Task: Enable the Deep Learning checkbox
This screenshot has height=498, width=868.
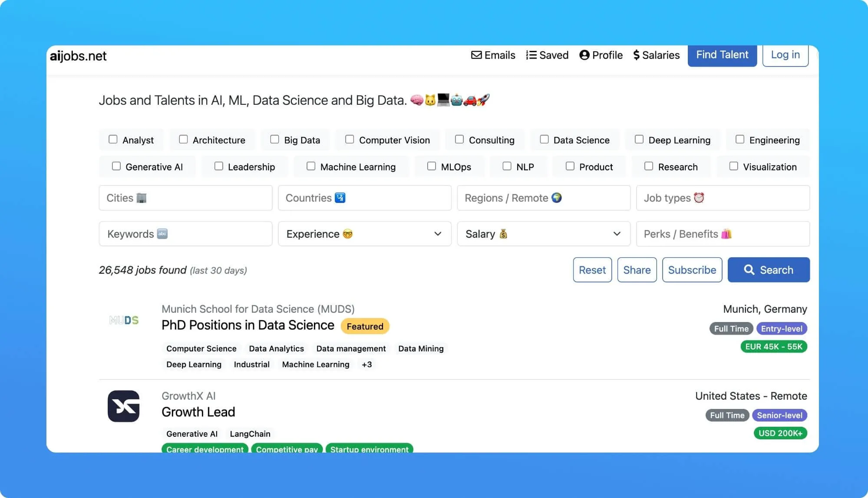Action: click(639, 139)
